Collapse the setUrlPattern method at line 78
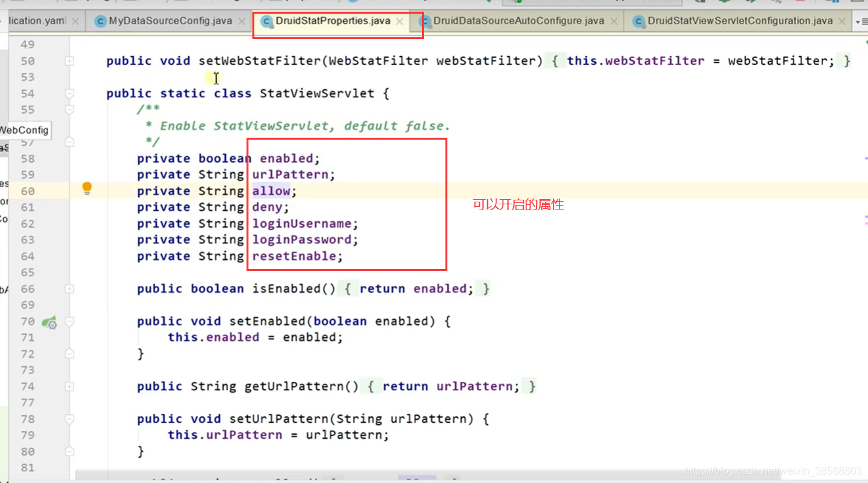 coord(69,419)
